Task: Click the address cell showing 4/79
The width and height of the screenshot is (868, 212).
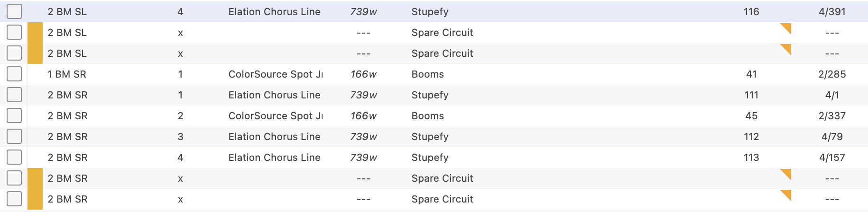Action: (x=832, y=137)
